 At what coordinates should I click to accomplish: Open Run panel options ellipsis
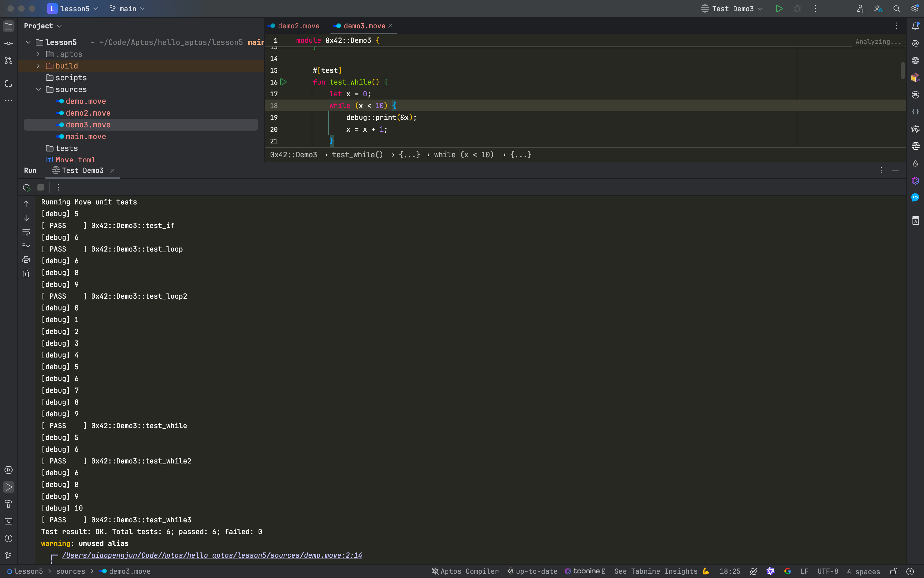[x=881, y=170]
